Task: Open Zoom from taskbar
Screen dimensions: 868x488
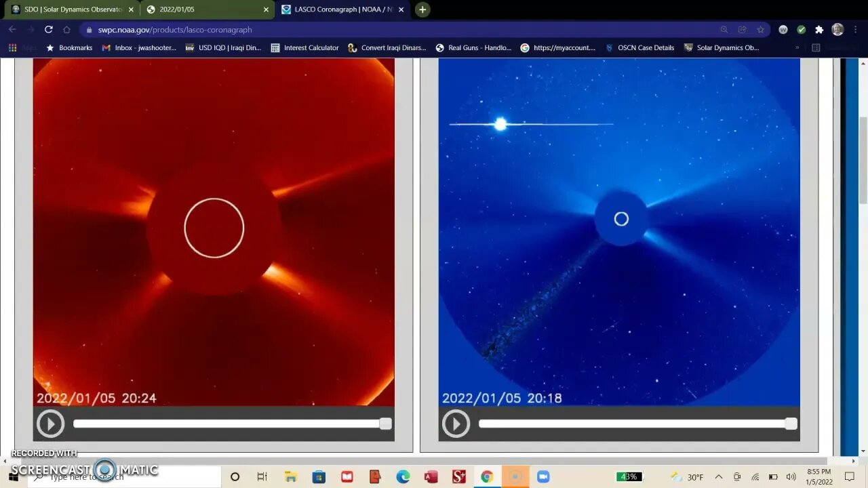Action: 543,476
